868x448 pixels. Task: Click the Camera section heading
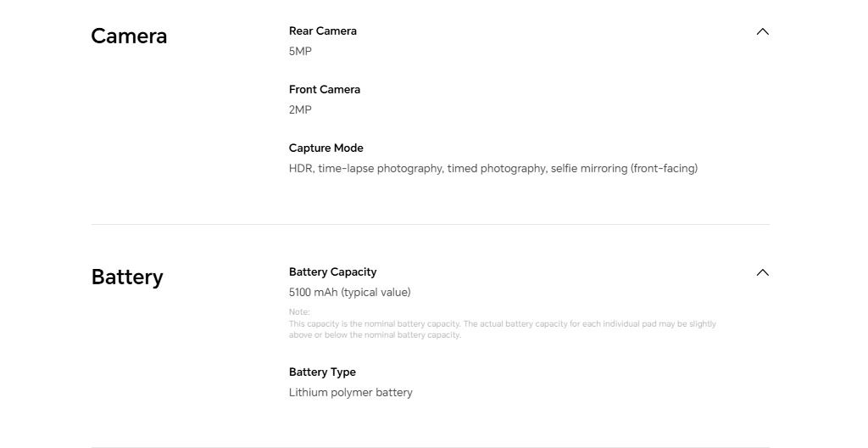(129, 36)
